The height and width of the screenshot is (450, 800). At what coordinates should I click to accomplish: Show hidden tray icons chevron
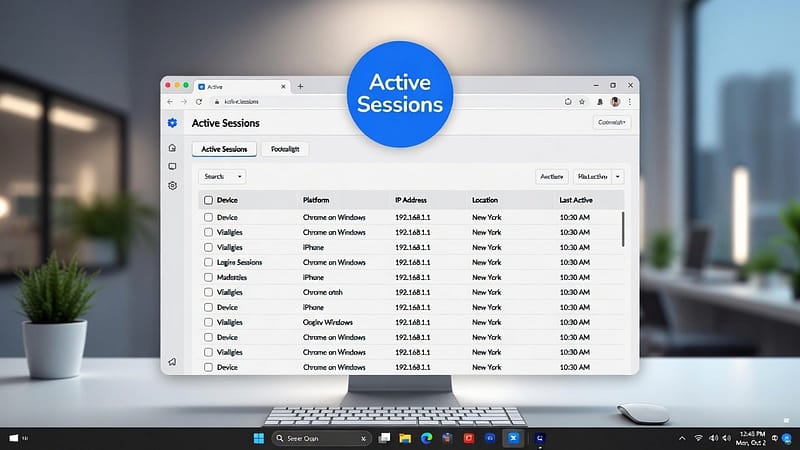pyautogui.click(x=682, y=438)
